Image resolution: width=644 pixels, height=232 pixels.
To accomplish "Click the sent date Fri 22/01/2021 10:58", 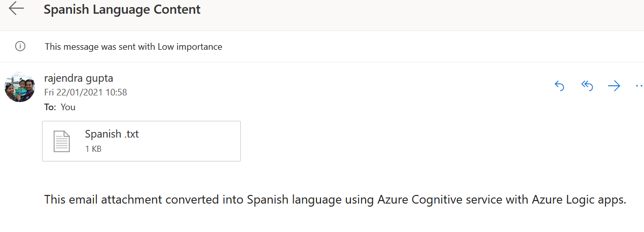I will point(86,92).
